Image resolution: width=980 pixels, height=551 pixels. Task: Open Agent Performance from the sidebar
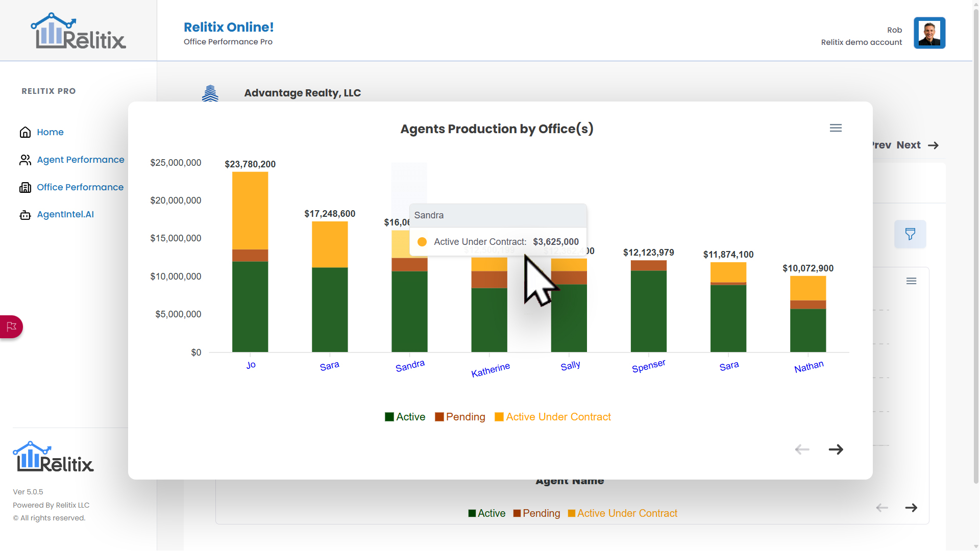tap(81, 160)
